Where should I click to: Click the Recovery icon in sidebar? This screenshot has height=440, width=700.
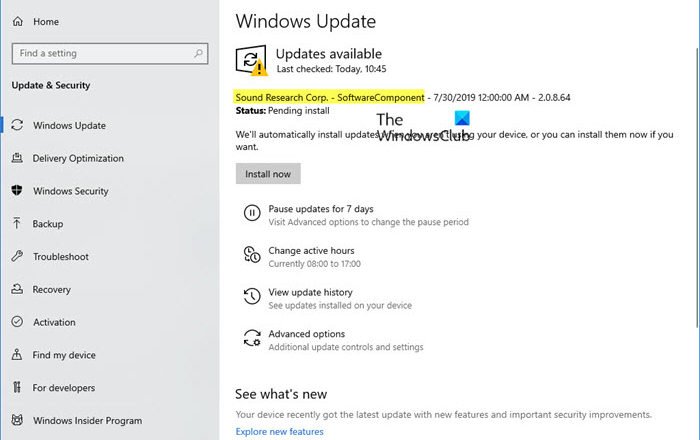point(17,290)
